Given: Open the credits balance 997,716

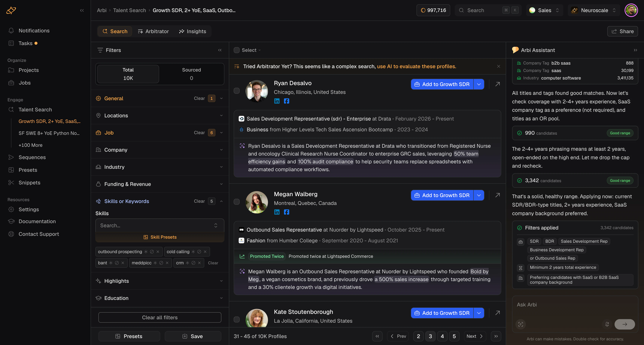Looking at the screenshot, I should 433,10.
